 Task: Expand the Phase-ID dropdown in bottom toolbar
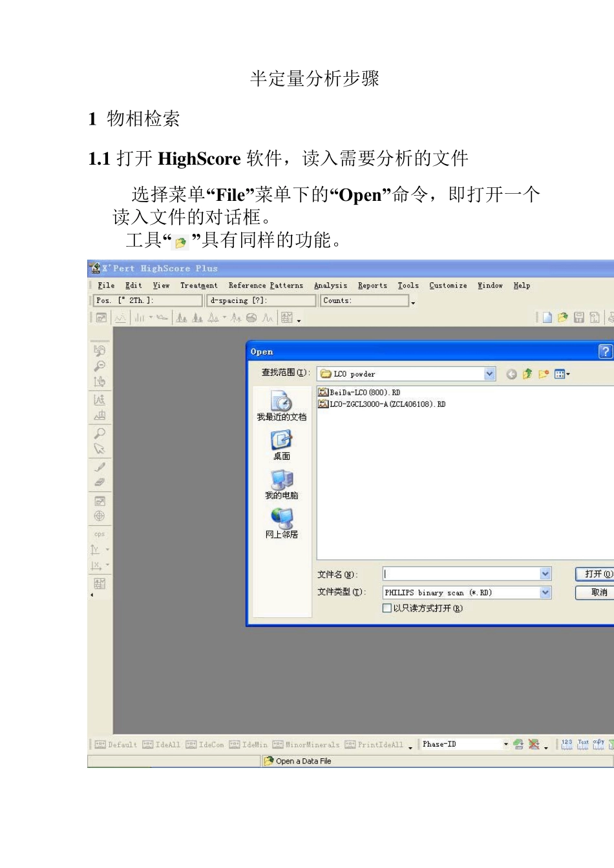pyautogui.click(x=506, y=744)
